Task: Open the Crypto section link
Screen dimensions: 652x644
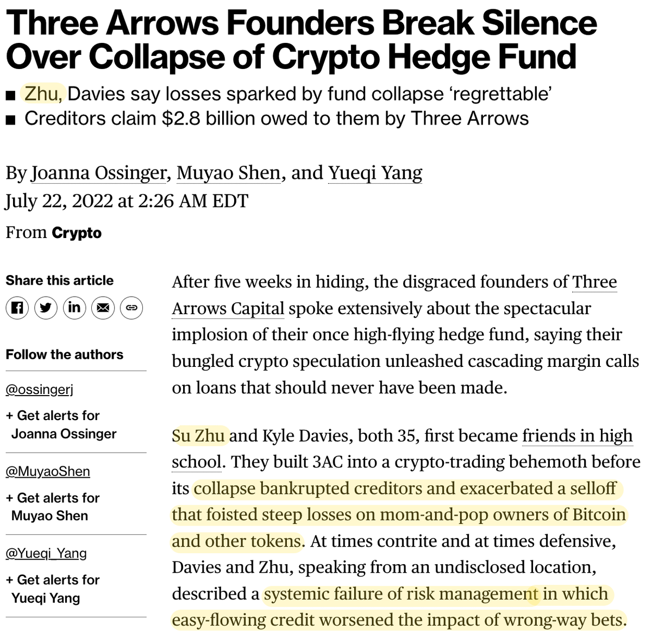Action: [x=77, y=233]
